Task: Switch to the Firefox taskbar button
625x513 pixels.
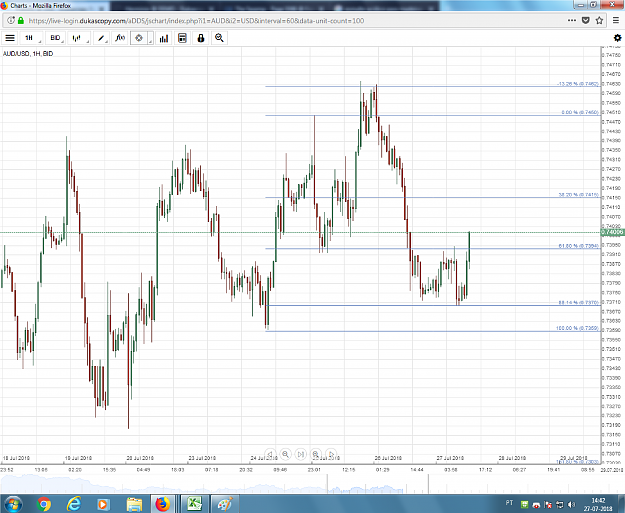Action: tap(163, 504)
